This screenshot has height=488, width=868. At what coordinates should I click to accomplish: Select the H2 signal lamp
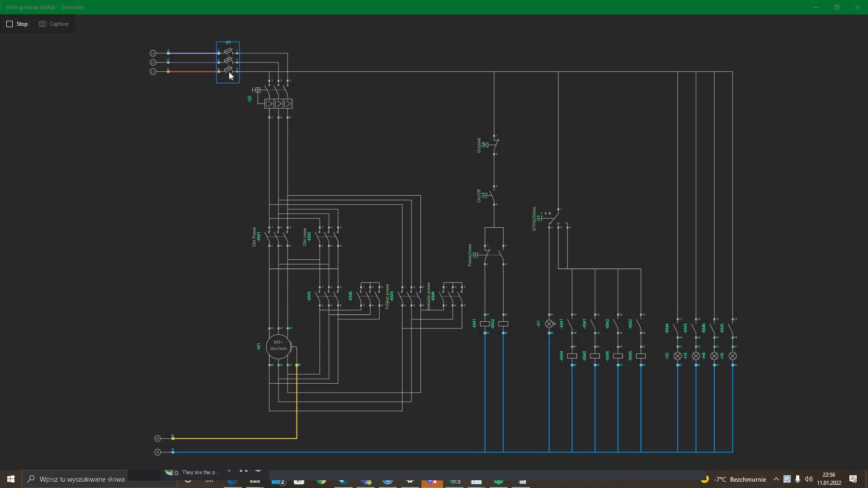(678, 356)
